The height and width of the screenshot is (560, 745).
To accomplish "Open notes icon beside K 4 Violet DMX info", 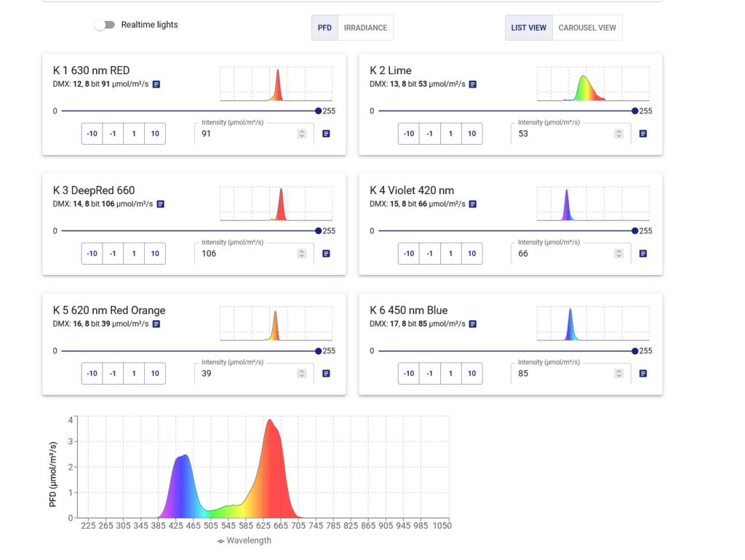I will coord(473,204).
